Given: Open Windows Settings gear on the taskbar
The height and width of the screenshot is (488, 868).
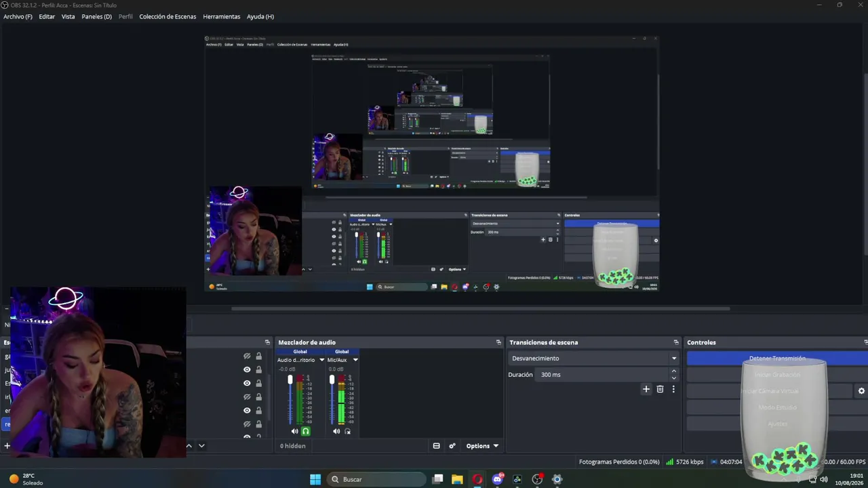Looking at the screenshot, I should point(557,479).
